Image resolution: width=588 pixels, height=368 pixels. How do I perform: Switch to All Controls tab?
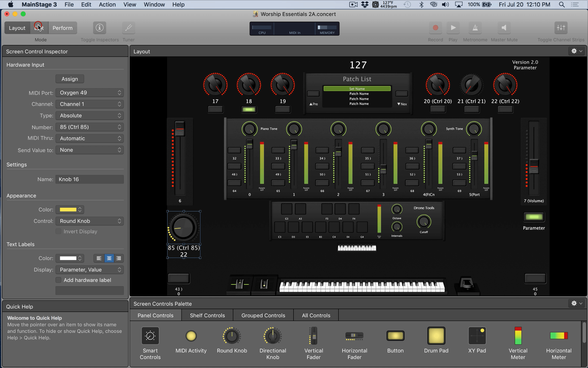click(x=316, y=315)
